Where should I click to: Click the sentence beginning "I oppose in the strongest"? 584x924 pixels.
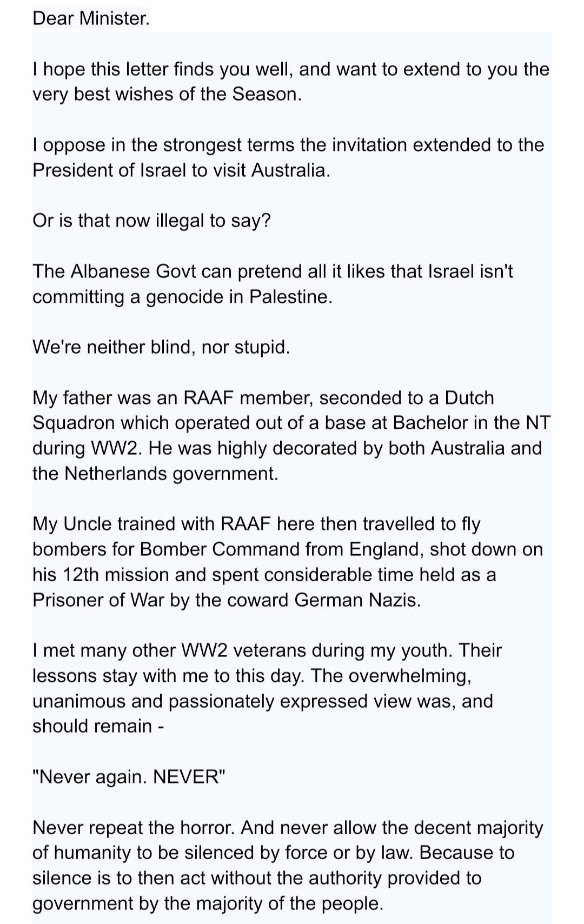[x=288, y=145]
